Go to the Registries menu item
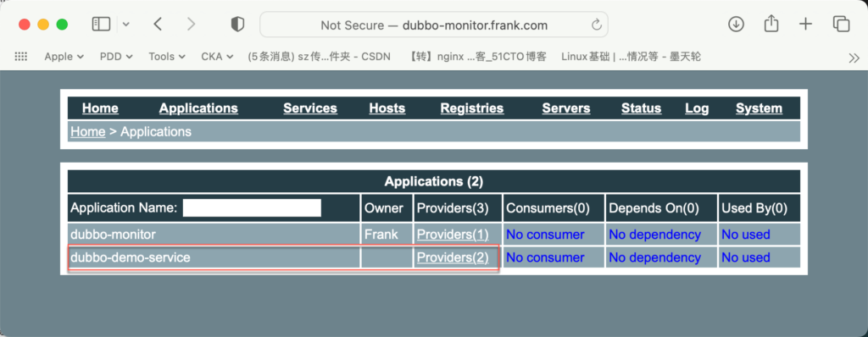Viewport: 868px width, 337px height. coord(471,108)
